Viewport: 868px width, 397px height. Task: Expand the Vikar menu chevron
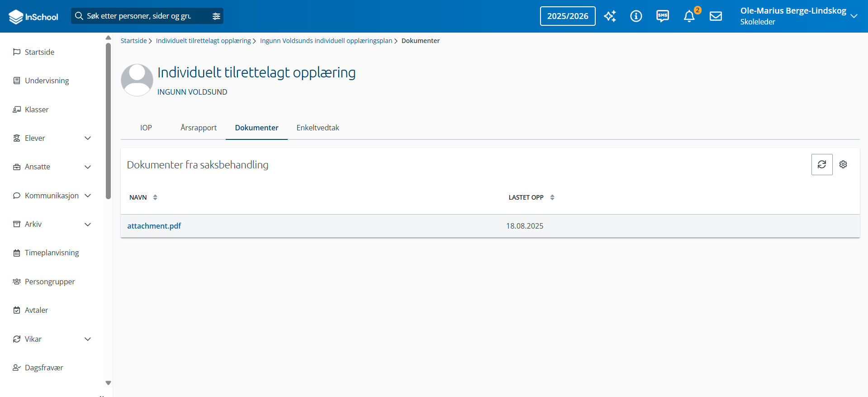tap(88, 339)
